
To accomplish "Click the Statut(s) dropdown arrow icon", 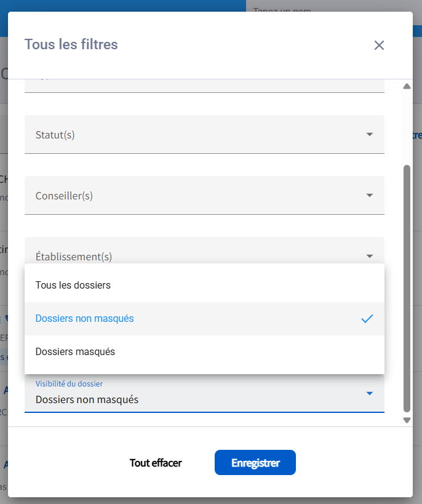I will pos(369,134).
